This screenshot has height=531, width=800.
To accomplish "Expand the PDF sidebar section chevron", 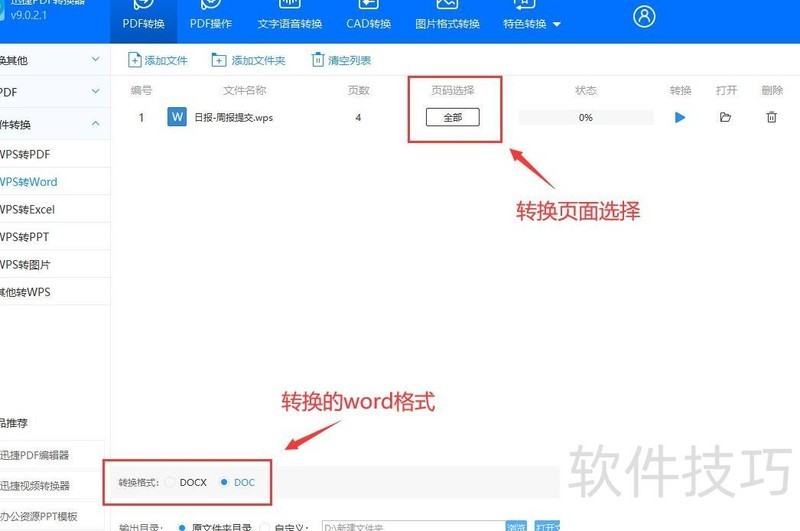I will point(95,91).
